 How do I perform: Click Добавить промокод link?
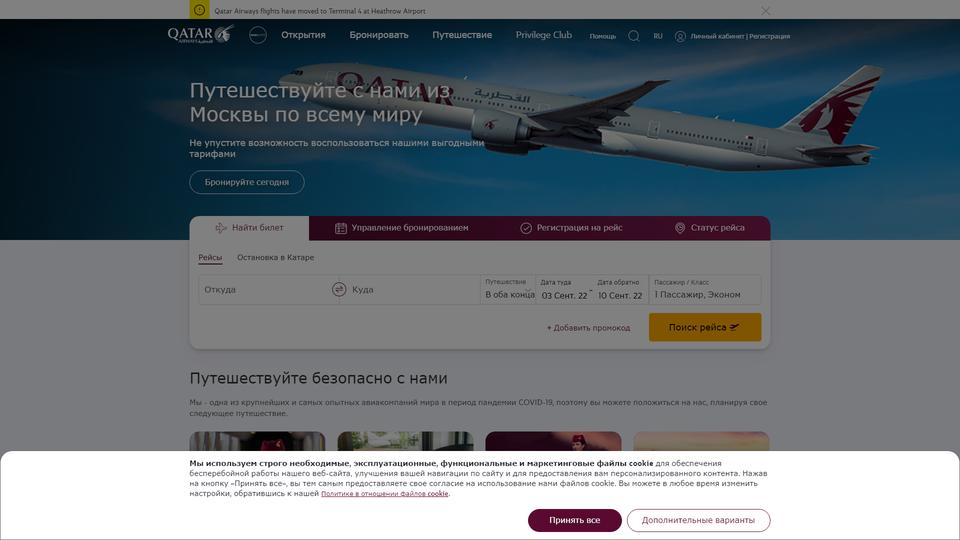pyautogui.click(x=588, y=328)
